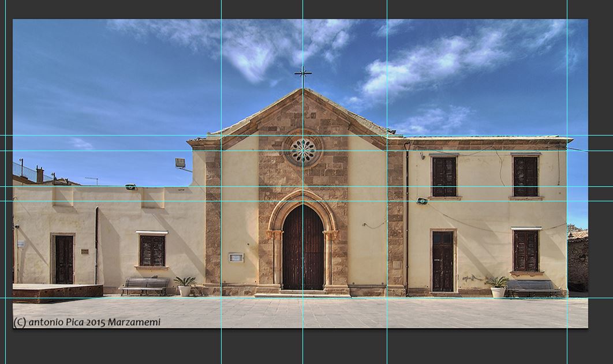
Task: Click the small plaque near the far-left door
Action: pos(85,252)
